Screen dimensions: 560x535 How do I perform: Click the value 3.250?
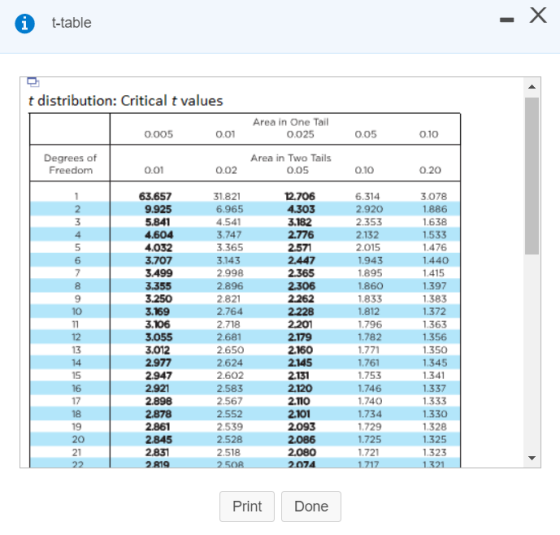159,299
